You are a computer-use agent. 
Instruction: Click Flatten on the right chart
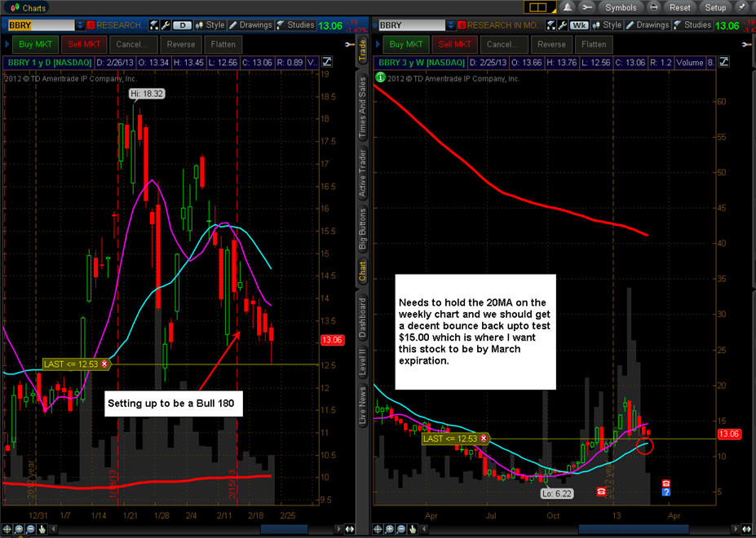coord(594,44)
